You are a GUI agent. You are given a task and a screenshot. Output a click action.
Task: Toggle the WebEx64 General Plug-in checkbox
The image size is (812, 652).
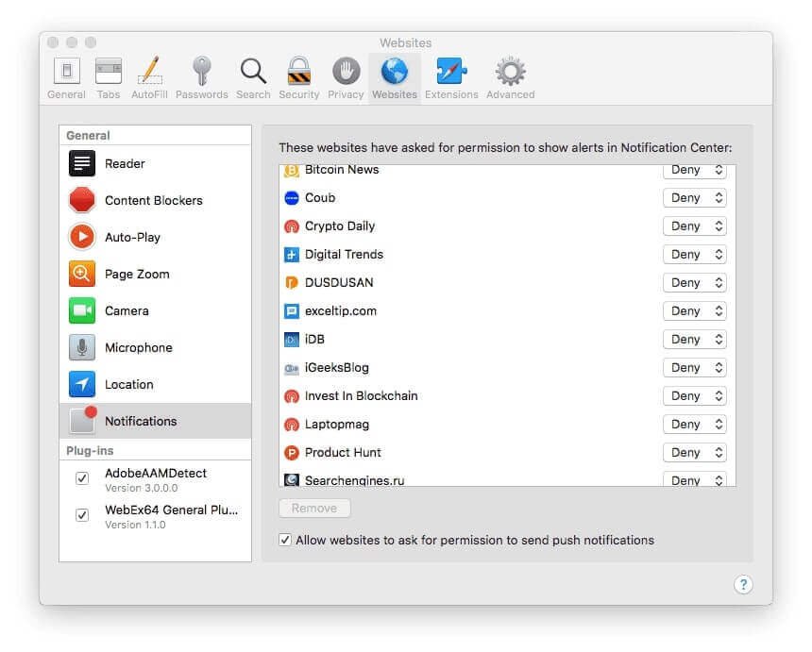82,515
